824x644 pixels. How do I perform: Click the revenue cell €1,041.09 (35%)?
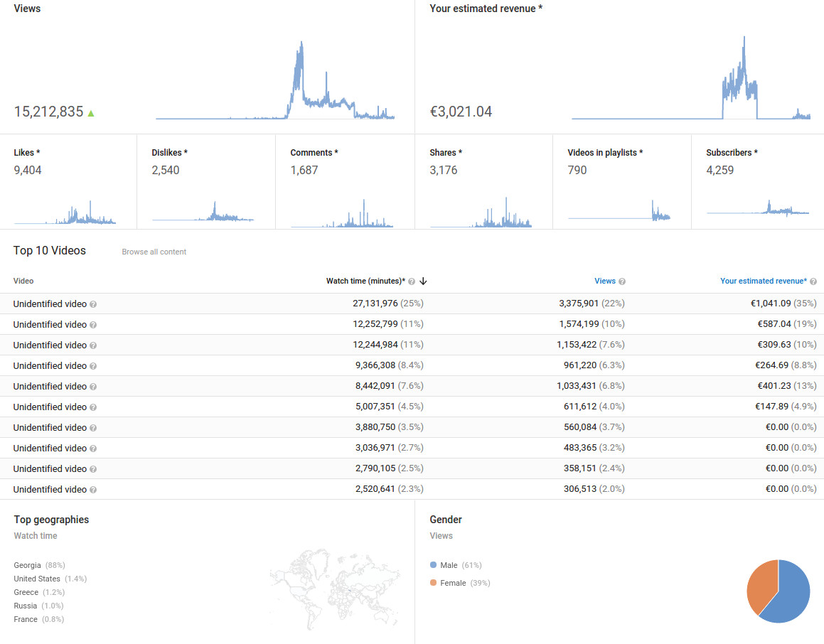(783, 304)
